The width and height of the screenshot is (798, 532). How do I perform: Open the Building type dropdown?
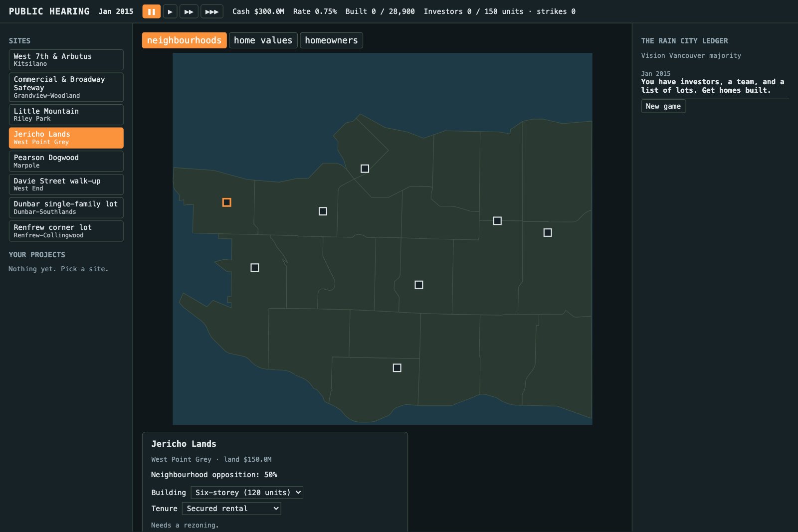click(x=247, y=493)
